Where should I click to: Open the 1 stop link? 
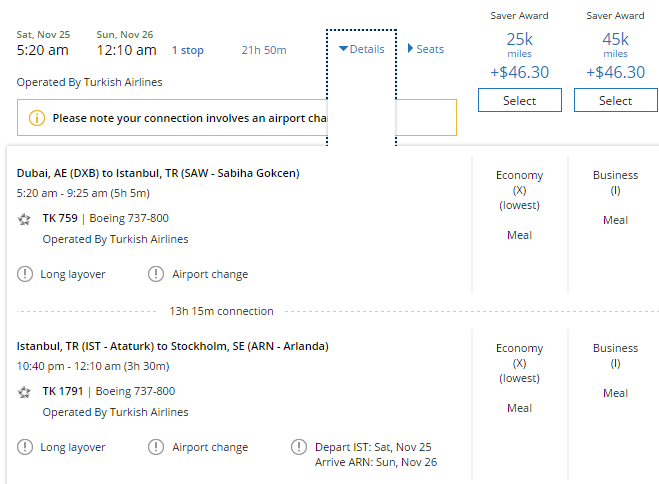187,50
